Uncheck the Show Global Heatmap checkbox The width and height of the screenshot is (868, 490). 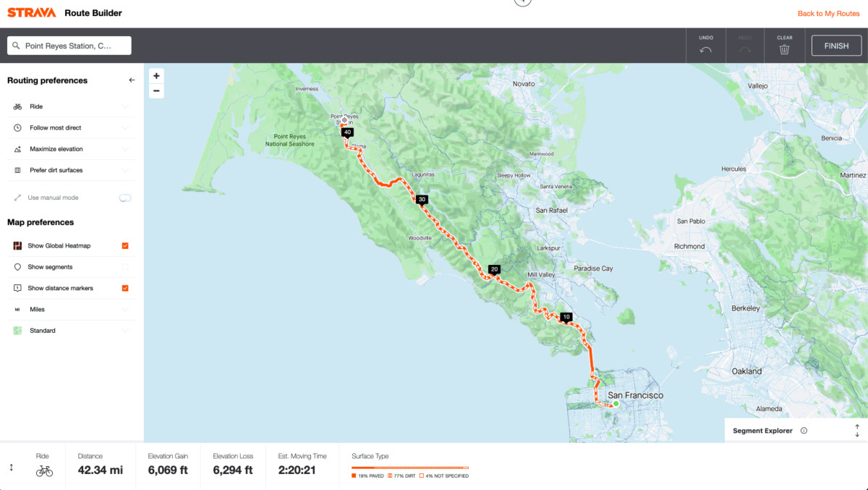pyautogui.click(x=125, y=246)
